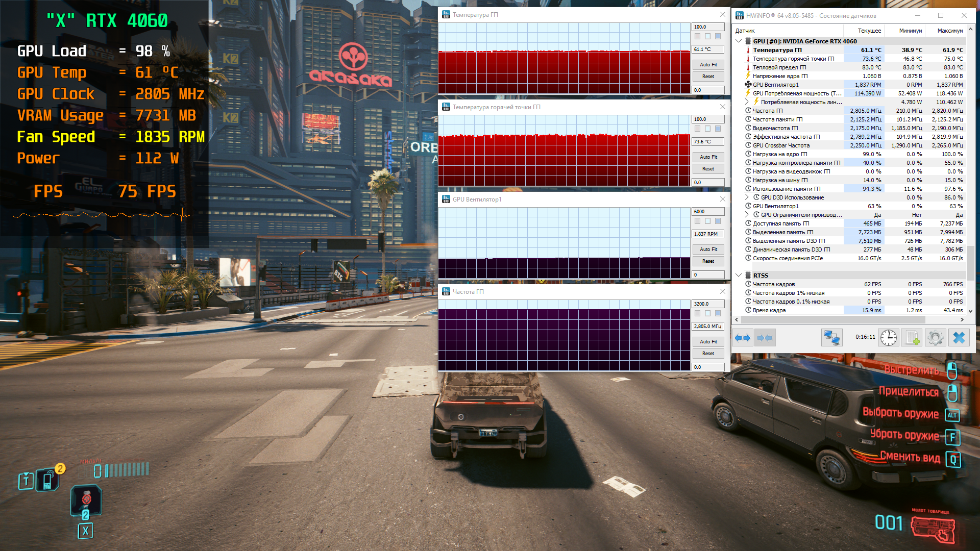Start logging with the sheet-plus icon
Screen dimensions: 980x551
point(912,338)
